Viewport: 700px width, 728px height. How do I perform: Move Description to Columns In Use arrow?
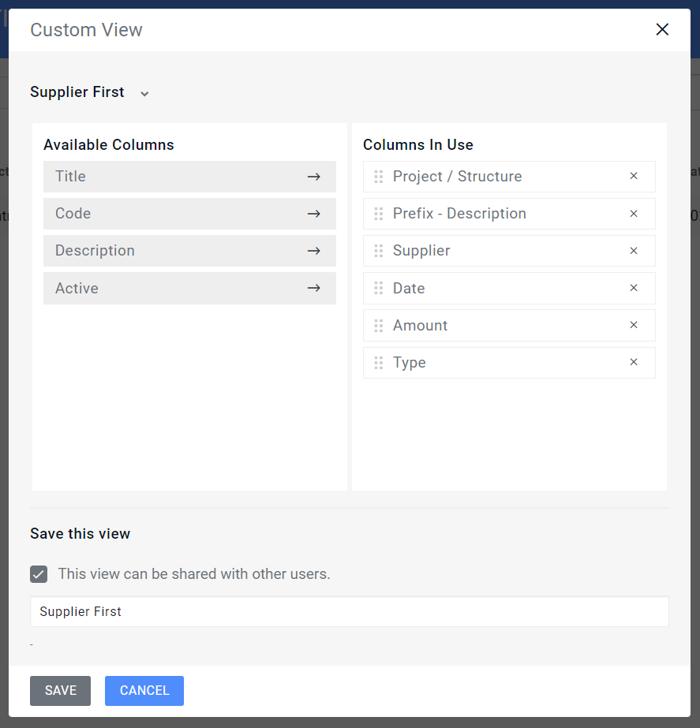[x=314, y=251]
